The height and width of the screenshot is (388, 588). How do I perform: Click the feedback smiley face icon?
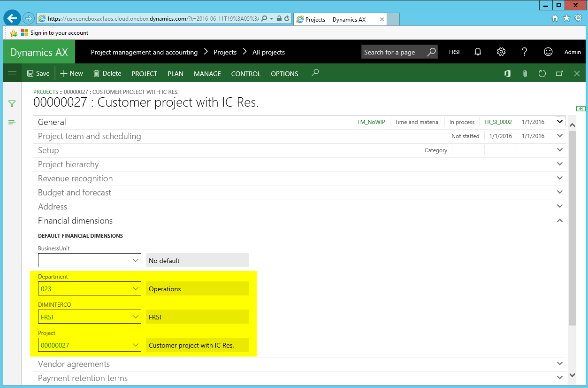click(x=548, y=52)
